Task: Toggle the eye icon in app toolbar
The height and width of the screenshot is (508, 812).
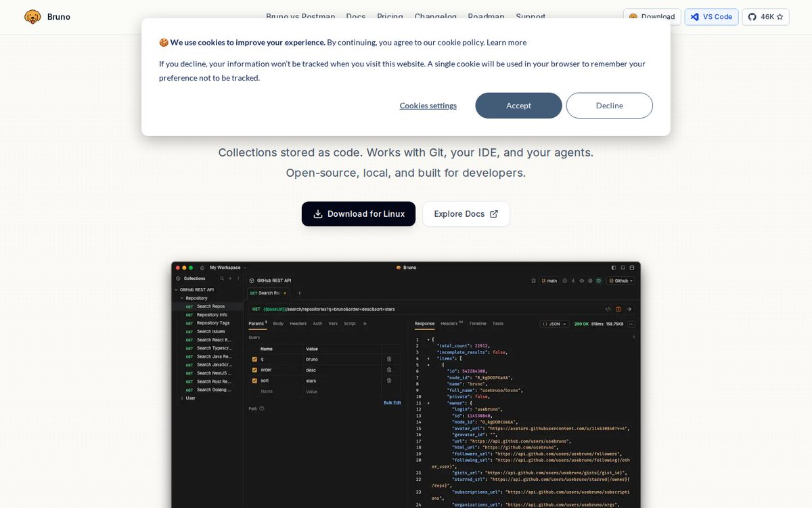Action: pos(582,280)
